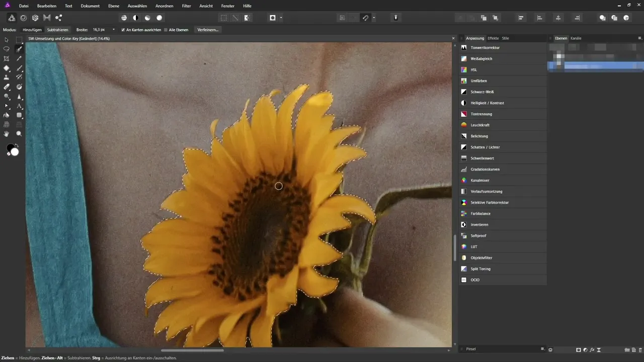Click the Invert Selection toolbar icon
This screenshot has width=644, height=362.
click(247, 18)
